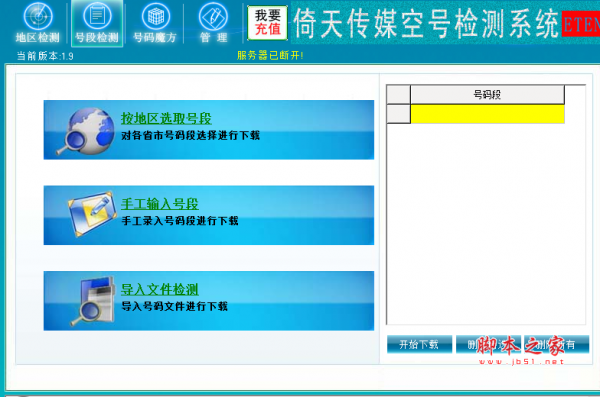This screenshot has height=397, width=600.
Task: Click the 服务器已断开 status text
Action: coord(270,56)
